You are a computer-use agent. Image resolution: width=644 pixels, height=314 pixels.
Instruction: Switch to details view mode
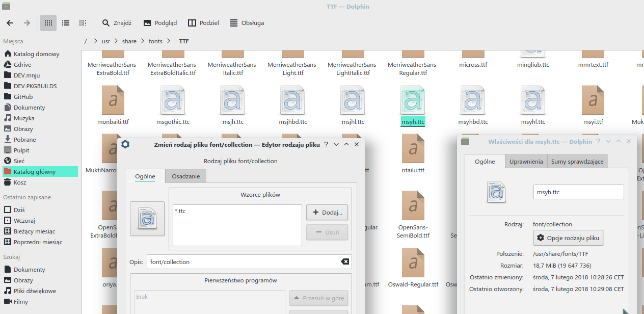point(82,22)
